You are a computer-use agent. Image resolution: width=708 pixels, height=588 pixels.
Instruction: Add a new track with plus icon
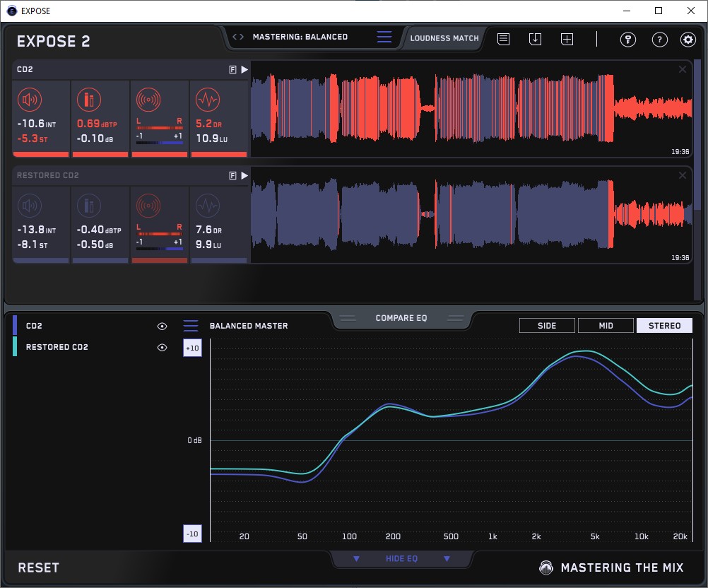point(567,40)
